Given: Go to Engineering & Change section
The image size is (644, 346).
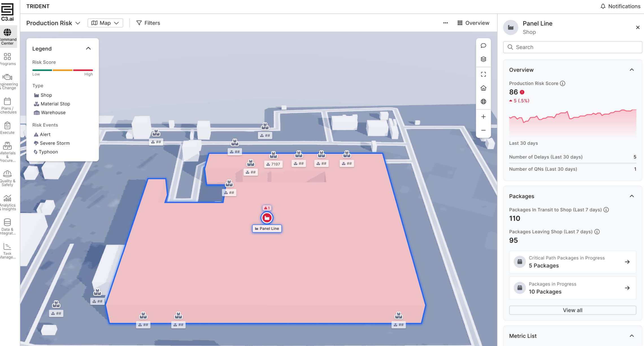Looking at the screenshot, I should tap(8, 82).
